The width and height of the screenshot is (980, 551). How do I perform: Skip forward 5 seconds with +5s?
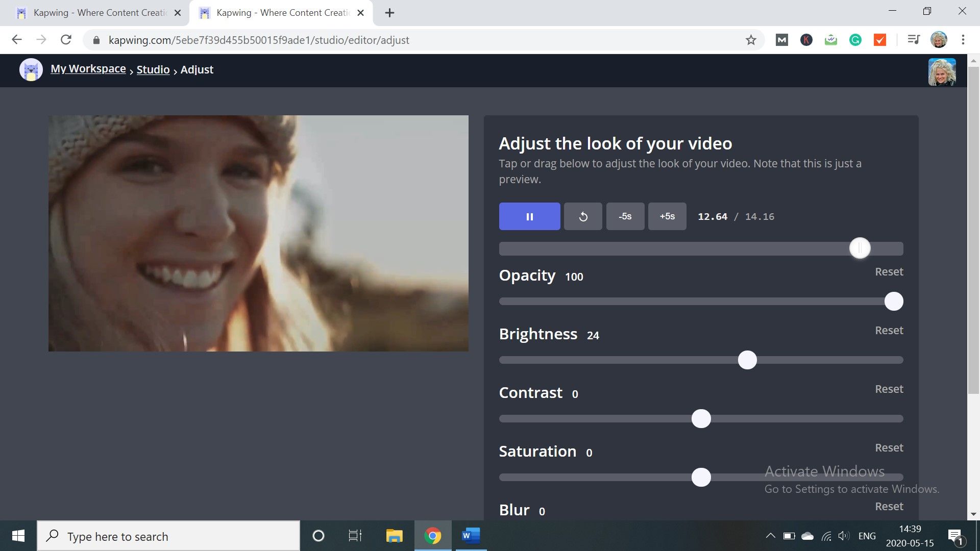coord(667,216)
